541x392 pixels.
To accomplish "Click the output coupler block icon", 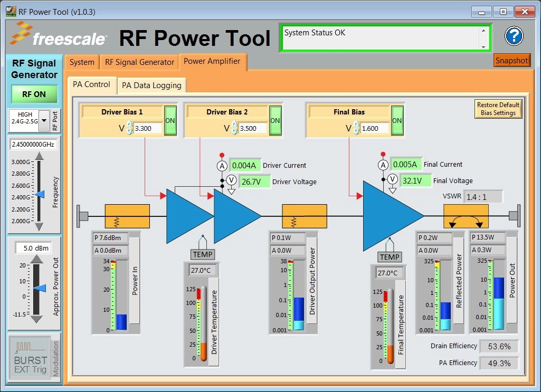I will point(466,216).
